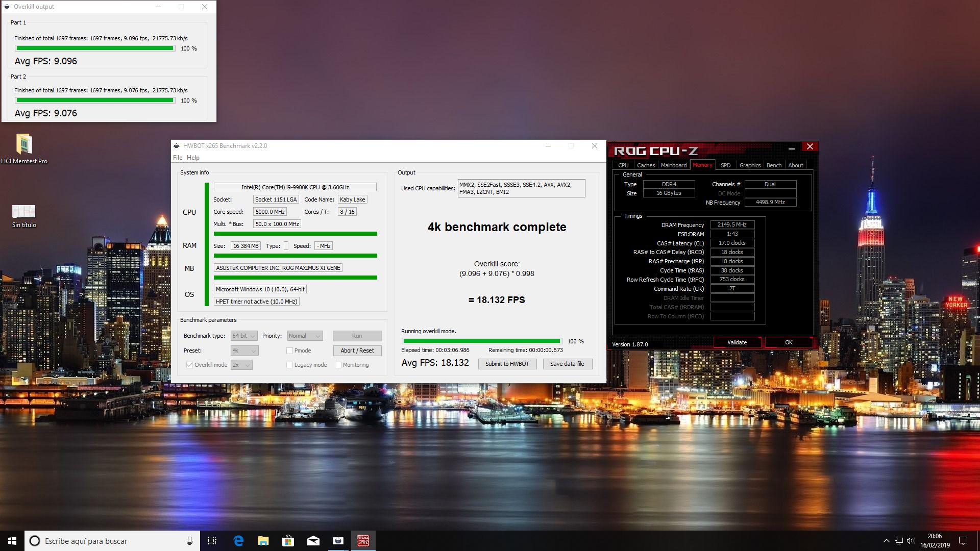Expand the Priority Normal dropdown
The height and width of the screenshot is (551, 980).
pyautogui.click(x=305, y=336)
